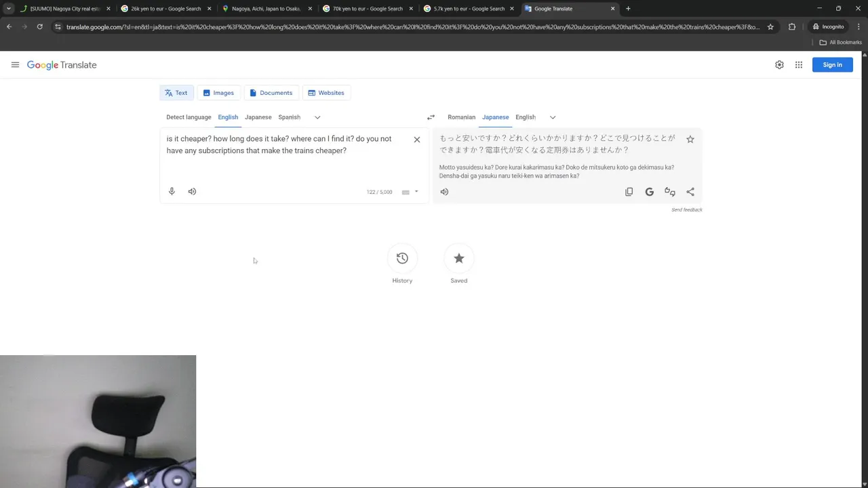
Task: Click the Google Translate logo
Action: point(62,65)
